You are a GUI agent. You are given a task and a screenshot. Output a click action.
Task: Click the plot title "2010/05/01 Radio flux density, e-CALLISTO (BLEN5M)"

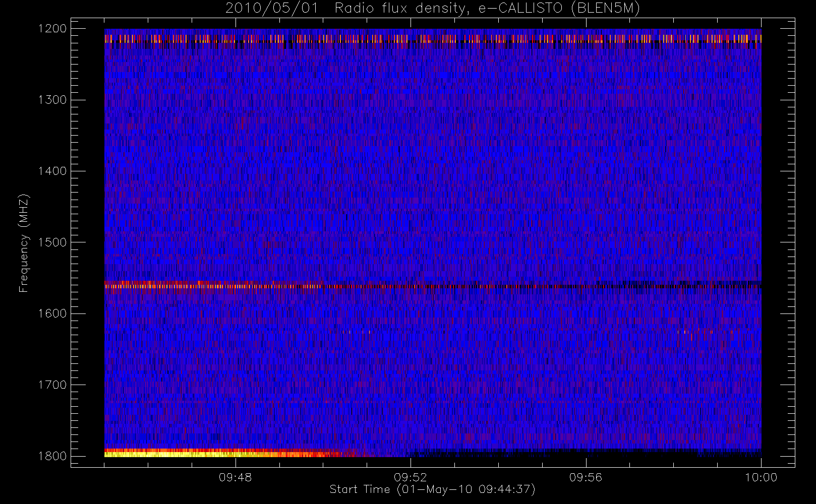click(433, 9)
